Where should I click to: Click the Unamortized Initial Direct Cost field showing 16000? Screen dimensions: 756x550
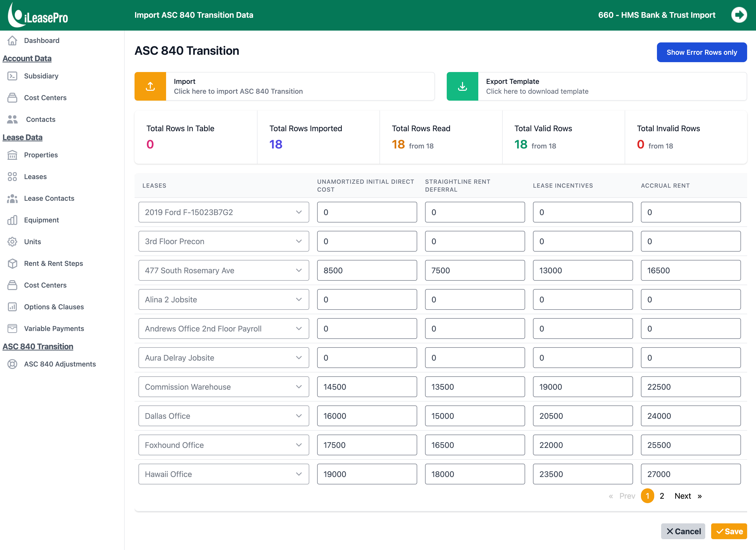367,416
